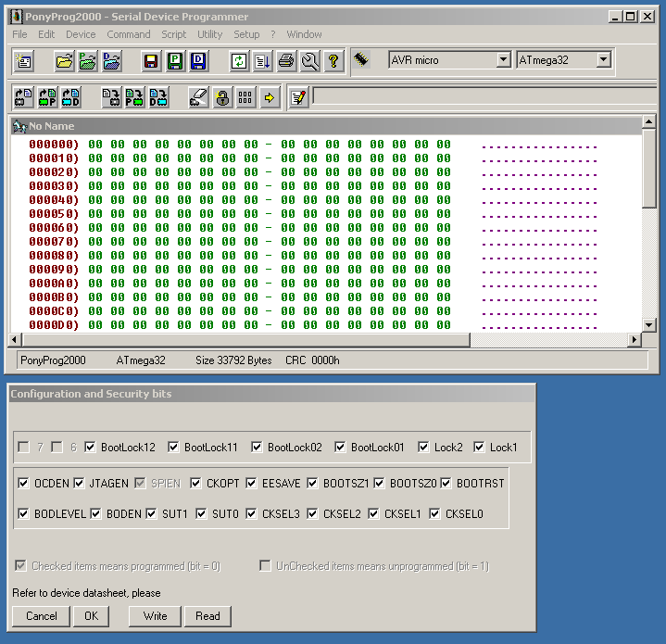Click the Write button in dialog
Image resolution: width=666 pixels, height=644 pixels.
(155, 616)
